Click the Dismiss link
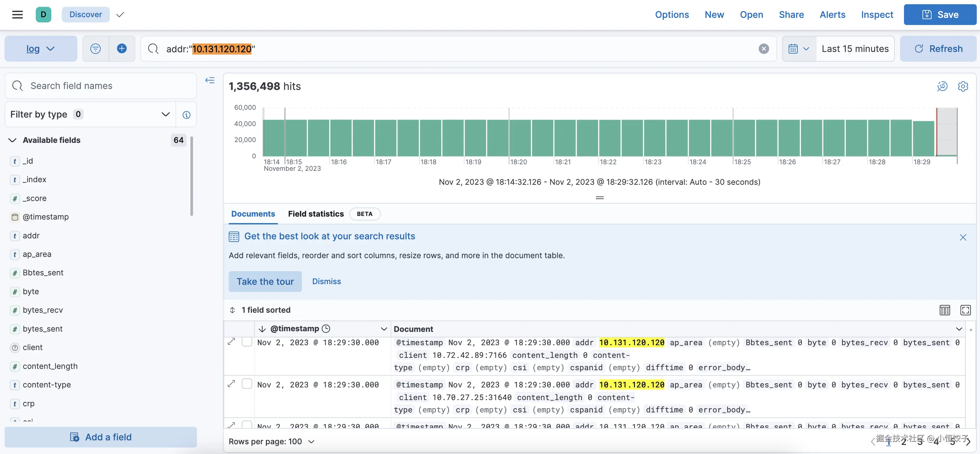This screenshot has width=980, height=454. (x=327, y=281)
